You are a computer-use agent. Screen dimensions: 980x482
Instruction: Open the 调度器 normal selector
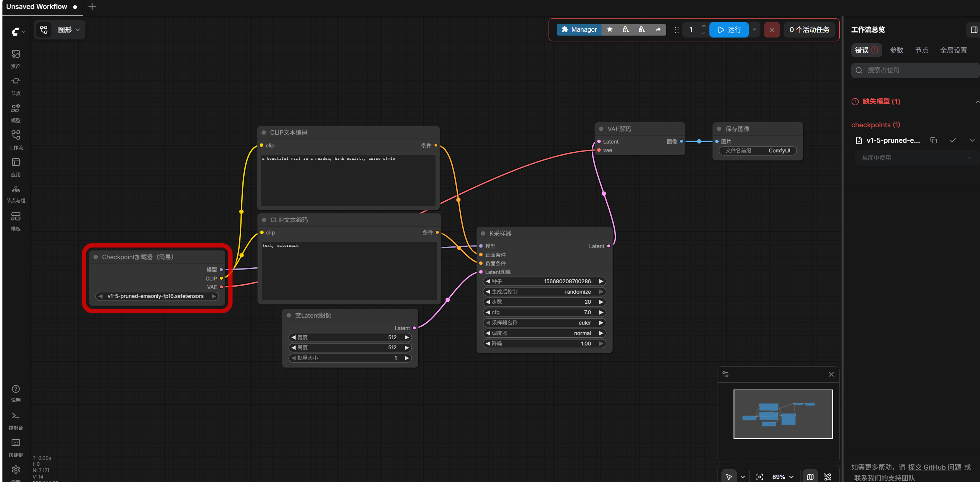click(544, 333)
